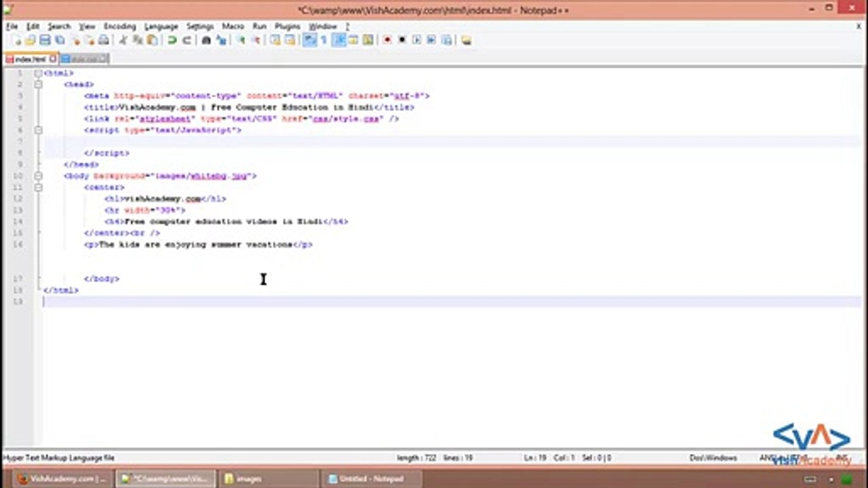This screenshot has height=488, width=868.
Task: Click the length : 722 status text
Action: [416, 458]
